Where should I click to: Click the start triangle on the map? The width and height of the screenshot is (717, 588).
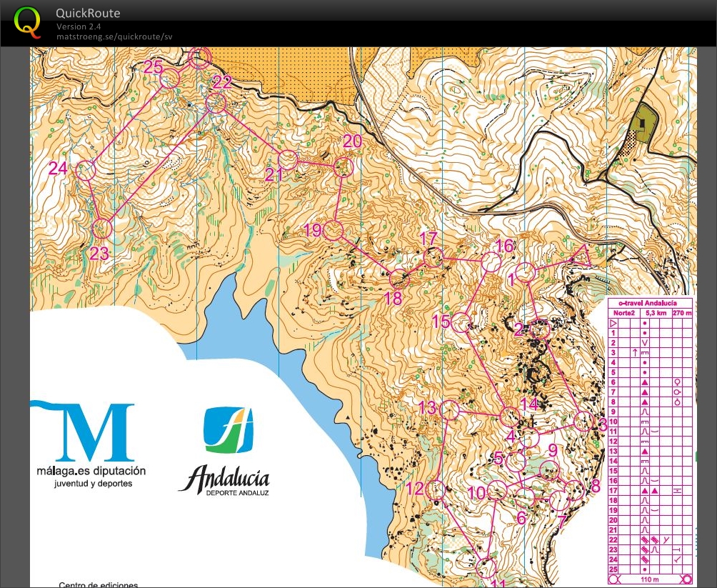(580, 256)
